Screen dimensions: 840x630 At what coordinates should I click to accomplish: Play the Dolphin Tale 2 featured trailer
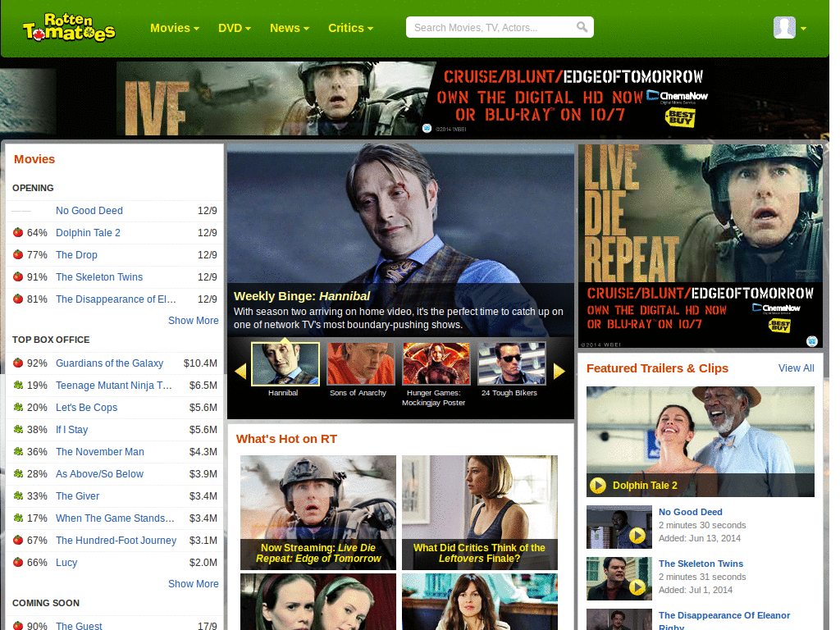coord(598,486)
